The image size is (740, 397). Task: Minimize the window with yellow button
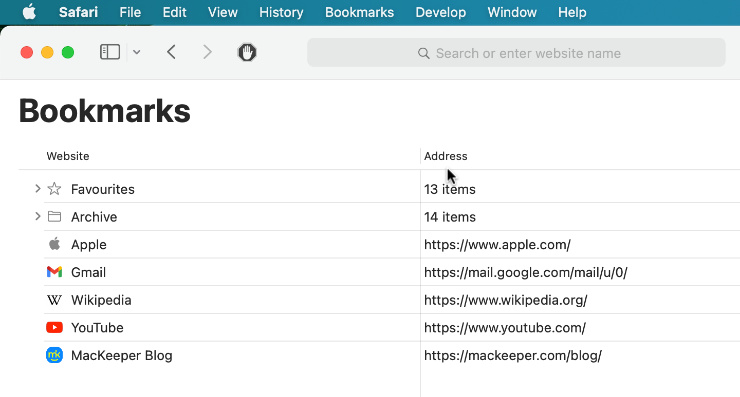point(47,52)
